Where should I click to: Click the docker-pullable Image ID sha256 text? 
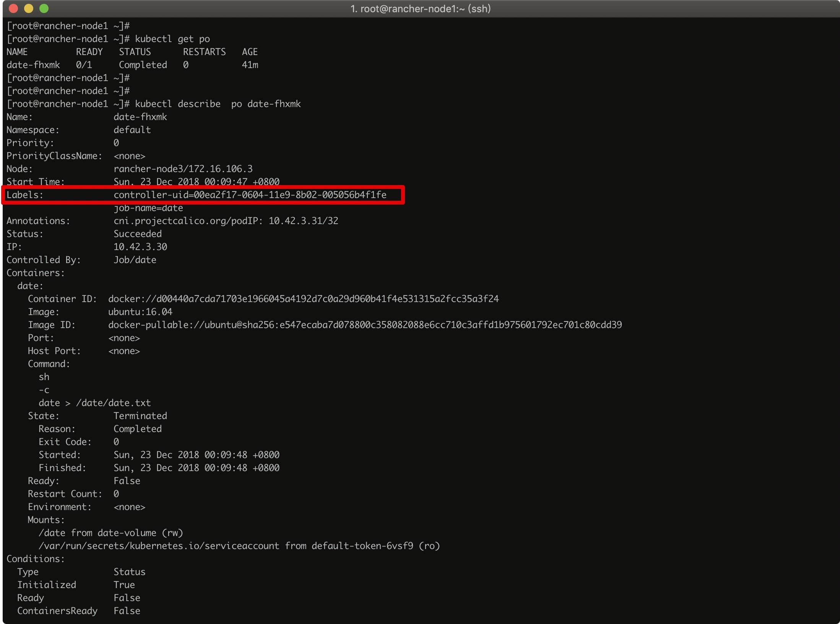(x=365, y=325)
